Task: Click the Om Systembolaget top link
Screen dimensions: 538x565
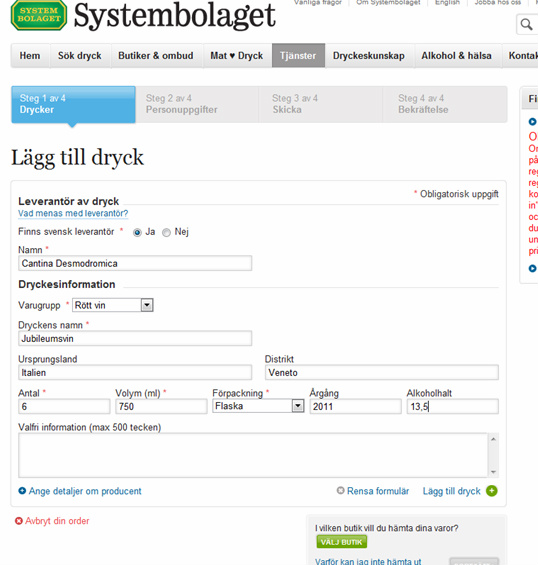Action: (x=388, y=3)
